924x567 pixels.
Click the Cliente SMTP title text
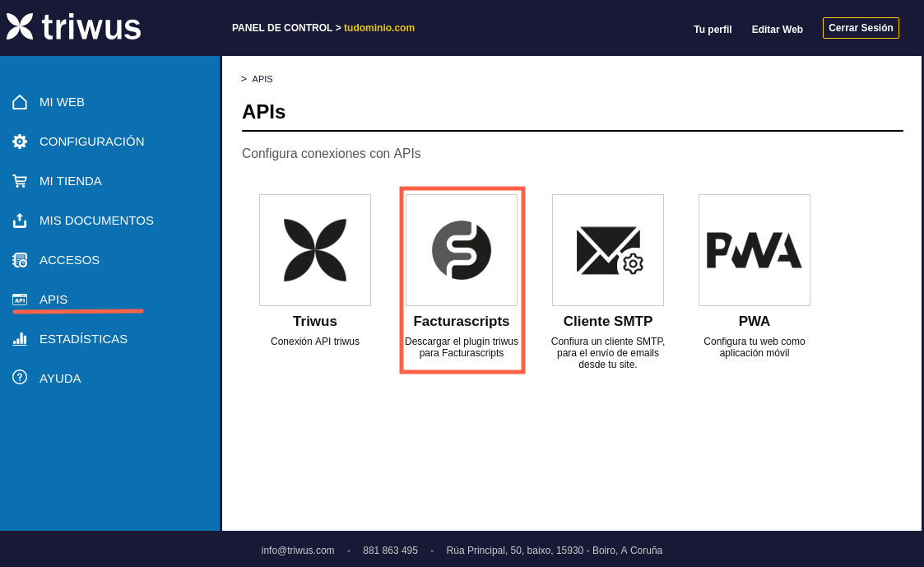click(x=608, y=322)
